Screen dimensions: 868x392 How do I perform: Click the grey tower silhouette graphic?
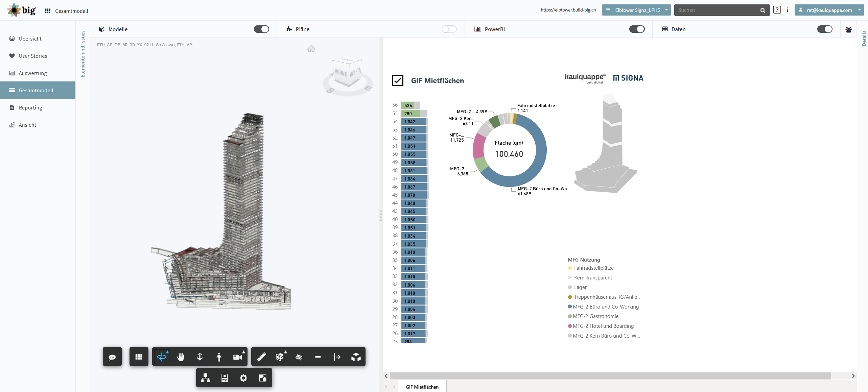[606, 143]
